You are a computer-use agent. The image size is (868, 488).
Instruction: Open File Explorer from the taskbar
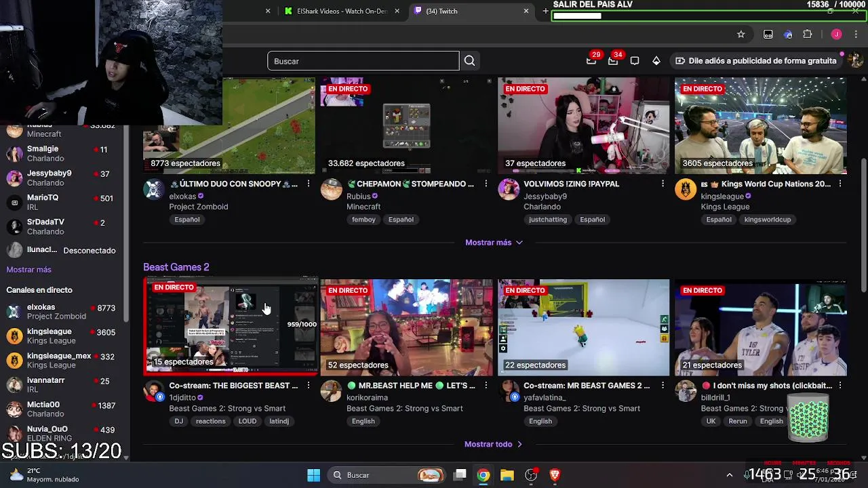tap(507, 475)
